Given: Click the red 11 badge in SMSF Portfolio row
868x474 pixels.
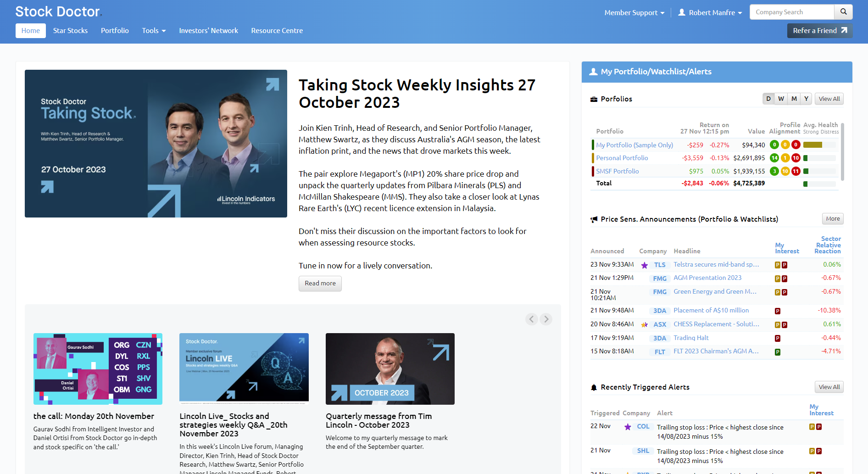Looking at the screenshot, I should coord(796,171).
